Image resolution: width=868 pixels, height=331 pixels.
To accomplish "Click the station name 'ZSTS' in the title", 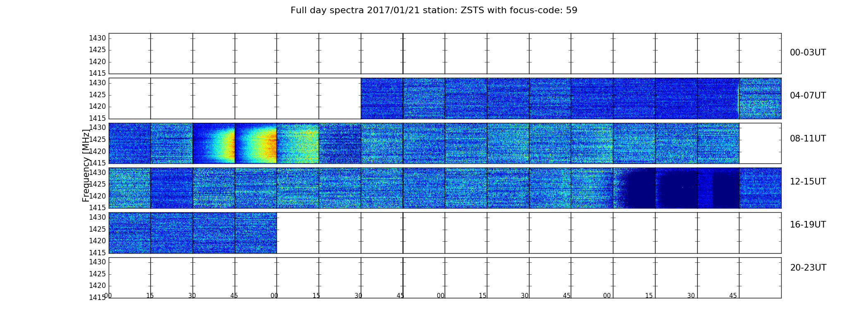I will coord(472,10).
